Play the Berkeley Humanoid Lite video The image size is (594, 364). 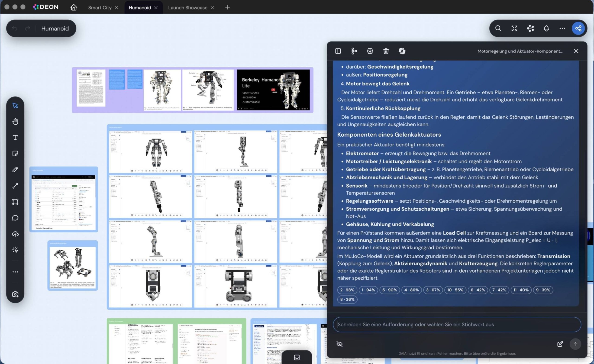point(273,90)
